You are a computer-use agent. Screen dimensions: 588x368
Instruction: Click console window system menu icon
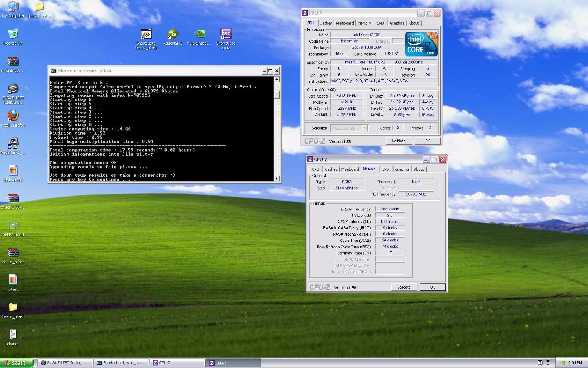[x=53, y=71]
